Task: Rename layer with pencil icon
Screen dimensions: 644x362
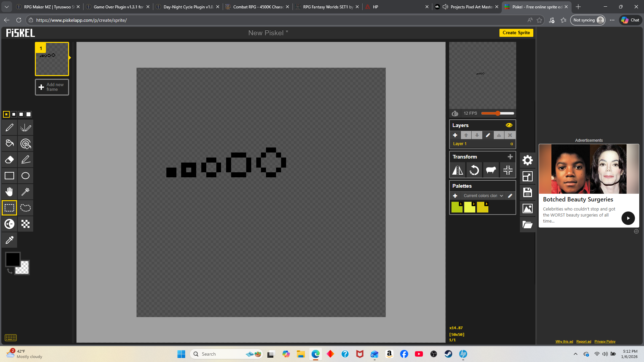Action: click(488, 135)
